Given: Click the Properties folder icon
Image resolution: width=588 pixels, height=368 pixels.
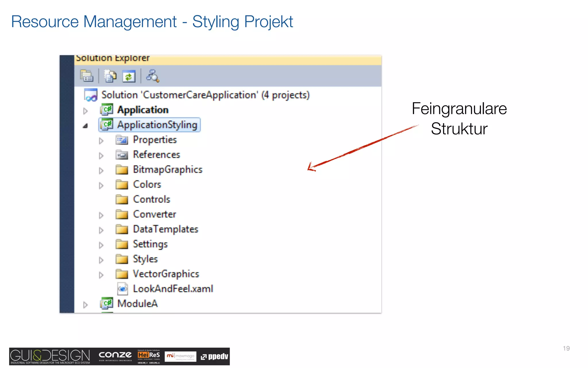Looking at the screenshot, I should [122, 140].
